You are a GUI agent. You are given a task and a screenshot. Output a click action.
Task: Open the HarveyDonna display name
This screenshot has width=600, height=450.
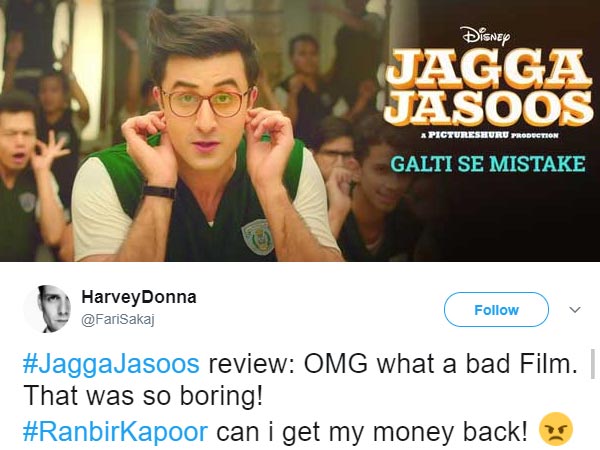point(139,297)
